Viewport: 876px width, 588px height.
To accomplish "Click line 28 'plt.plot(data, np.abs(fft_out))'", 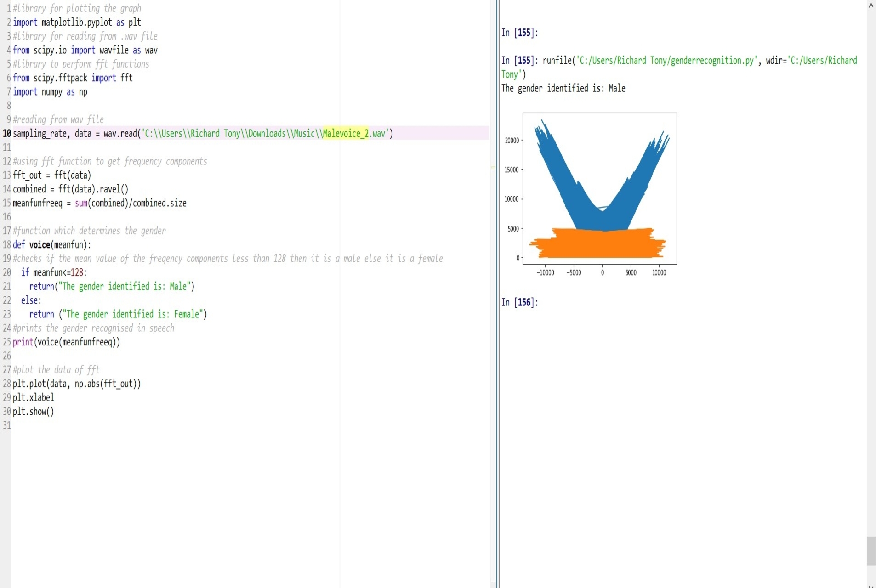I will point(77,384).
